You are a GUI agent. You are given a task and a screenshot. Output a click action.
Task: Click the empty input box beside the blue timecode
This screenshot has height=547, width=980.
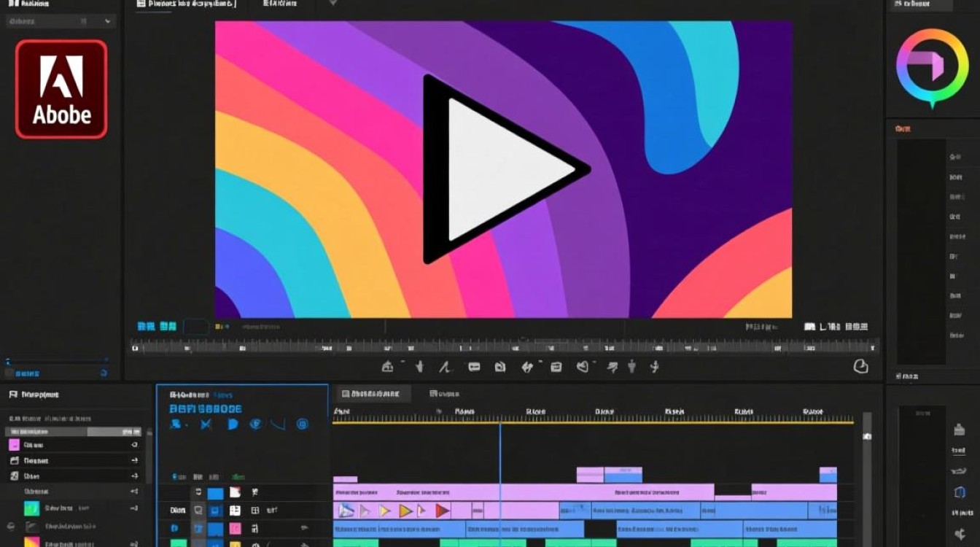[195, 327]
